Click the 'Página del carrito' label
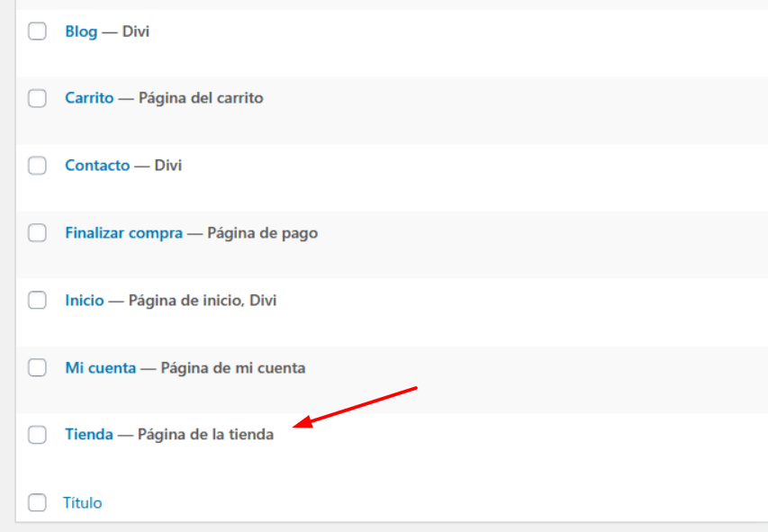The image size is (768, 532). tap(201, 98)
